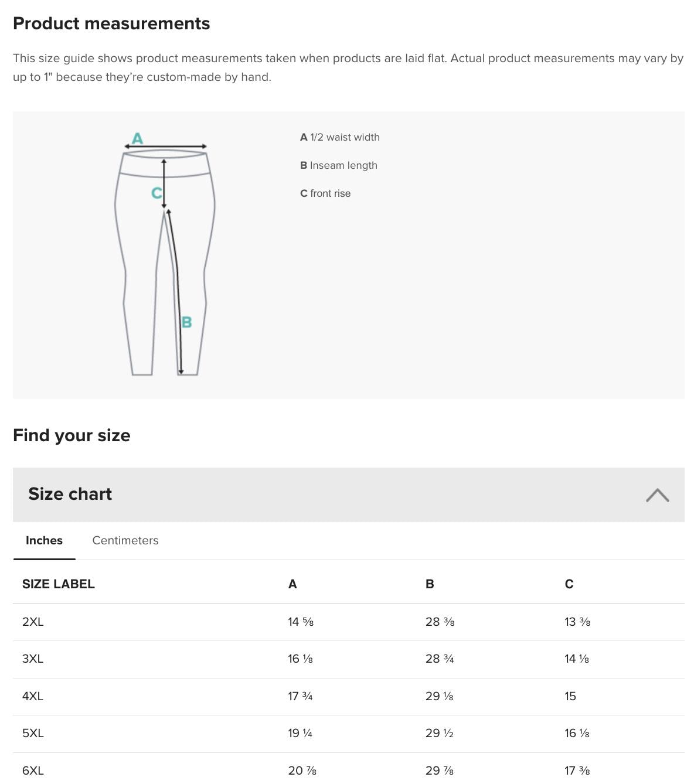This screenshot has width=694, height=784.
Task: Click the upward chevron next to Size chart
Action: tap(658, 495)
